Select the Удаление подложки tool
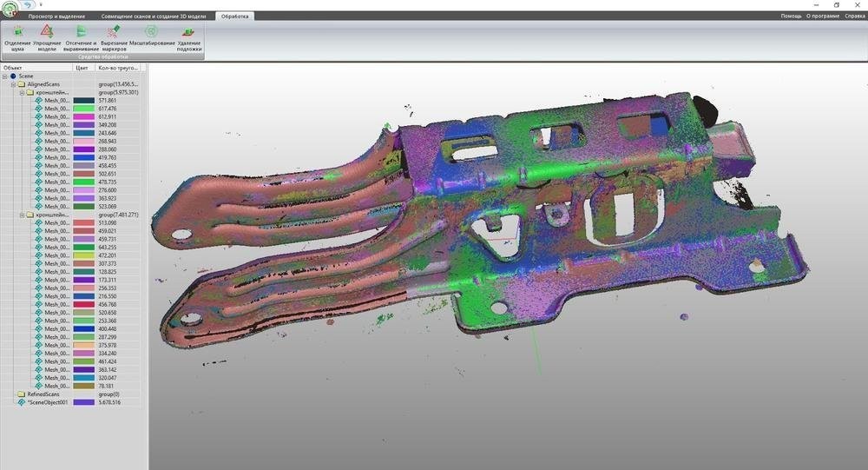868x470 pixels. point(188,38)
